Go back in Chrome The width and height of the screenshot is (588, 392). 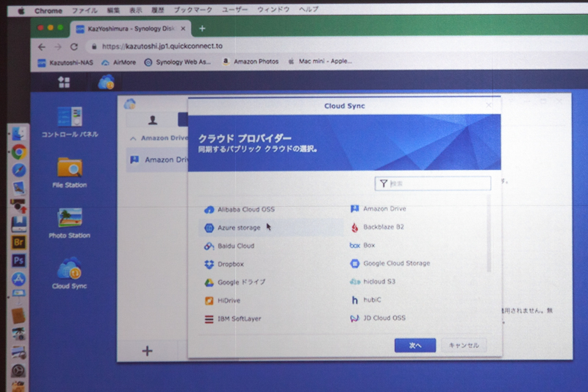point(42,47)
